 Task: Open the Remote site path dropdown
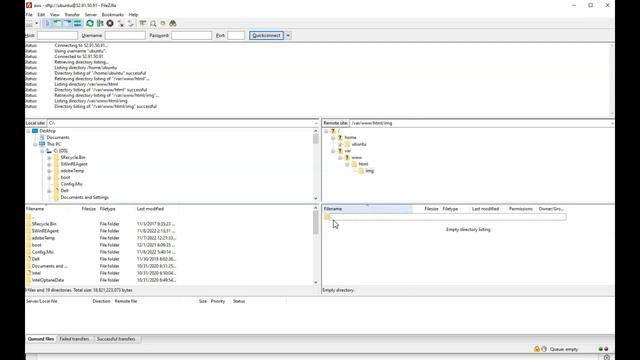612,123
